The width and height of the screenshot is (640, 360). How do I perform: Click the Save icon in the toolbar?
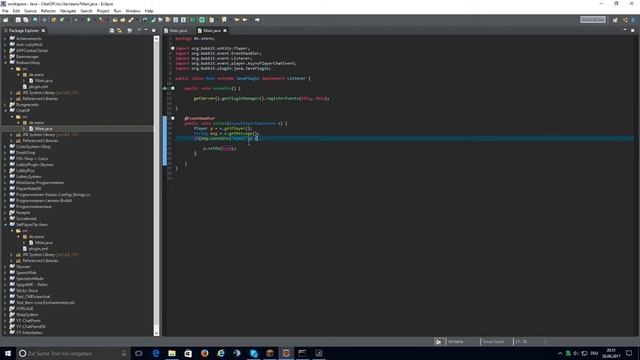tap(18, 20)
